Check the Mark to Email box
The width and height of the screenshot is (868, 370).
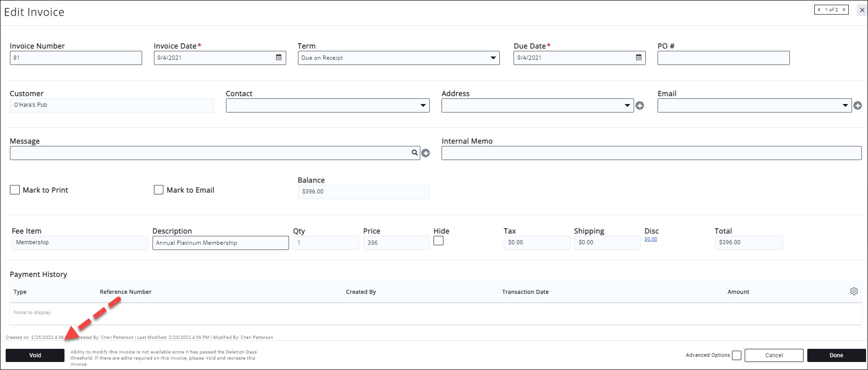click(159, 190)
